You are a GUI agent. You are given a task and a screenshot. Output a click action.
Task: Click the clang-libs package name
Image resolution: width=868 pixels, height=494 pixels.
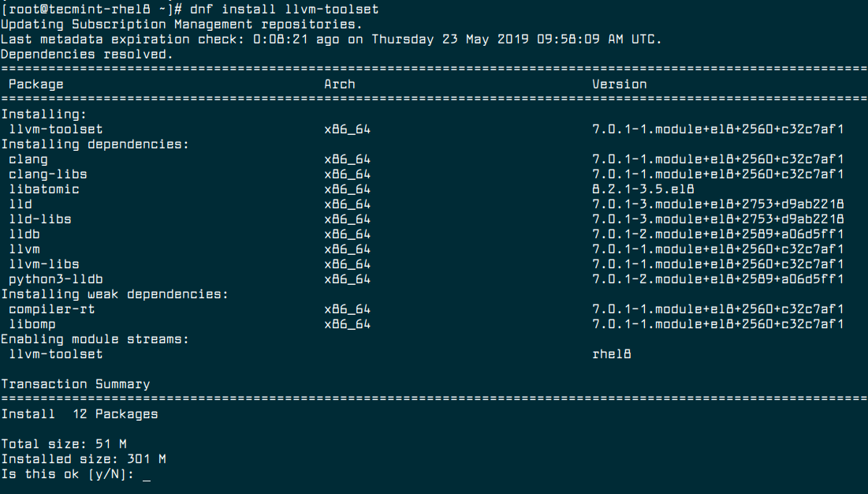(x=46, y=174)
